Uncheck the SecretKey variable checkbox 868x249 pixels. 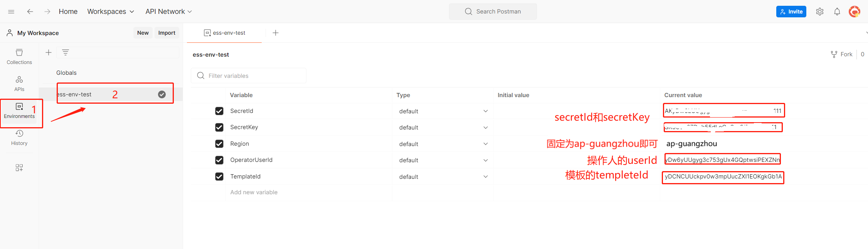tap(219, 127)
